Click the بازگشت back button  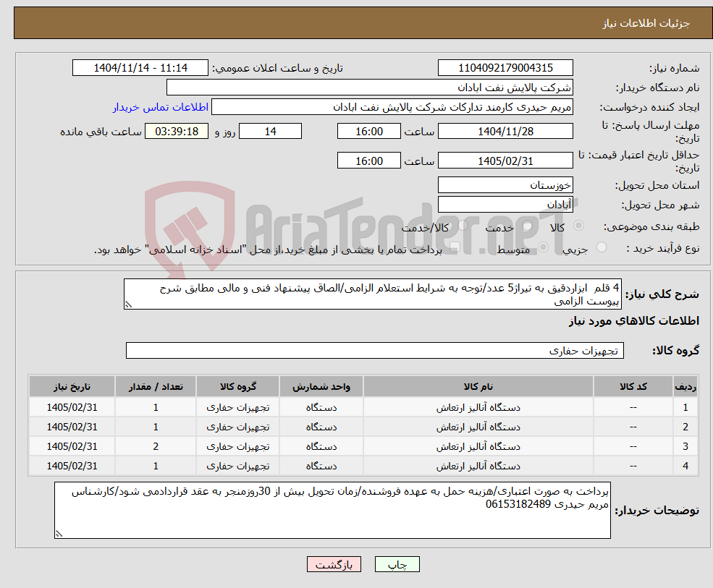coord(334,564)
